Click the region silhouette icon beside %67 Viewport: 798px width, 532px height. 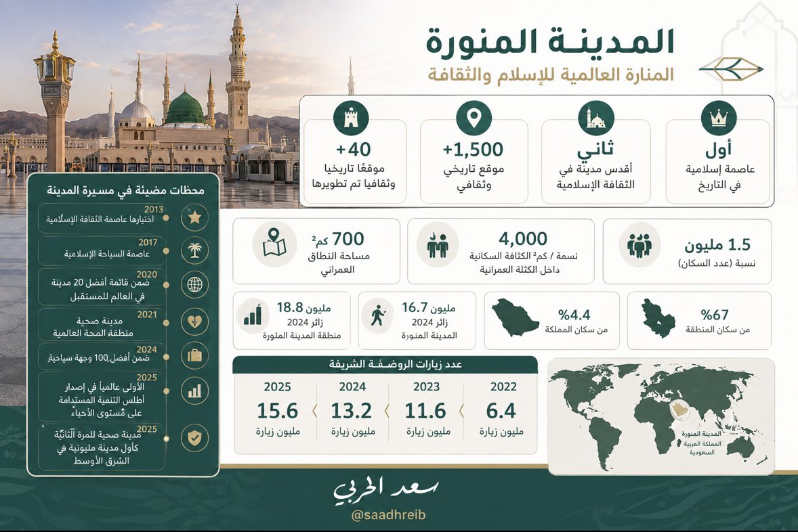tap(658, 319)
